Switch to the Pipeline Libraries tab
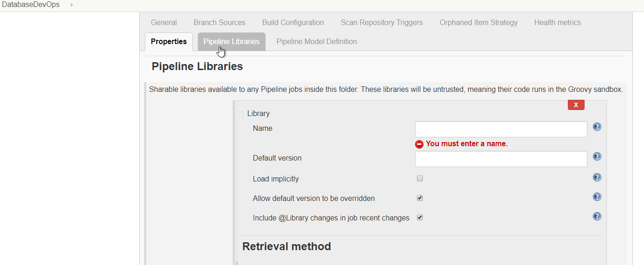The height and width of the screenshot is (265, 644). (x=231, y=41)
